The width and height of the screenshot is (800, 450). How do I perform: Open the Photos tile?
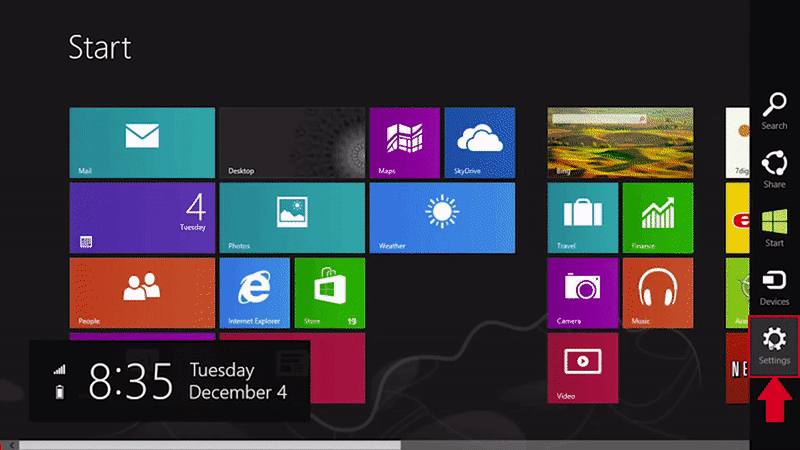coord(292,217)
